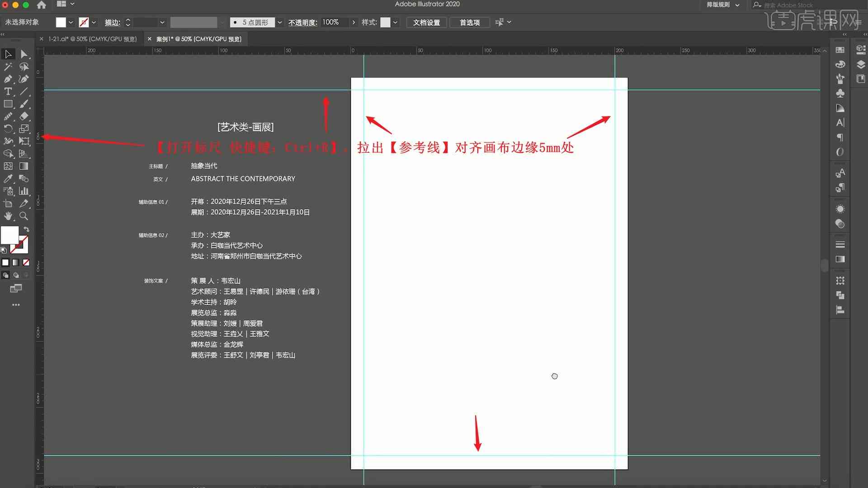868x488 pixels.
Task: Select the Hand tool
Action: tap(8, 216)
